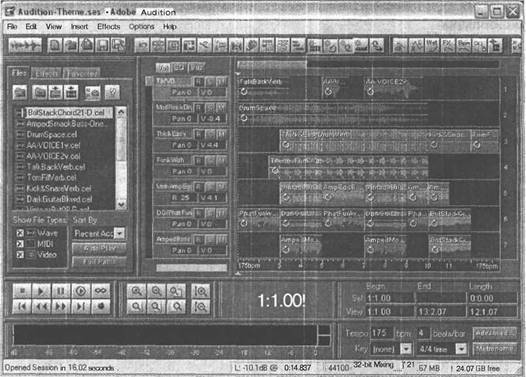Screen dimensions: 526x377
Task: Click the Record button in transport
Action: [100, 306]
